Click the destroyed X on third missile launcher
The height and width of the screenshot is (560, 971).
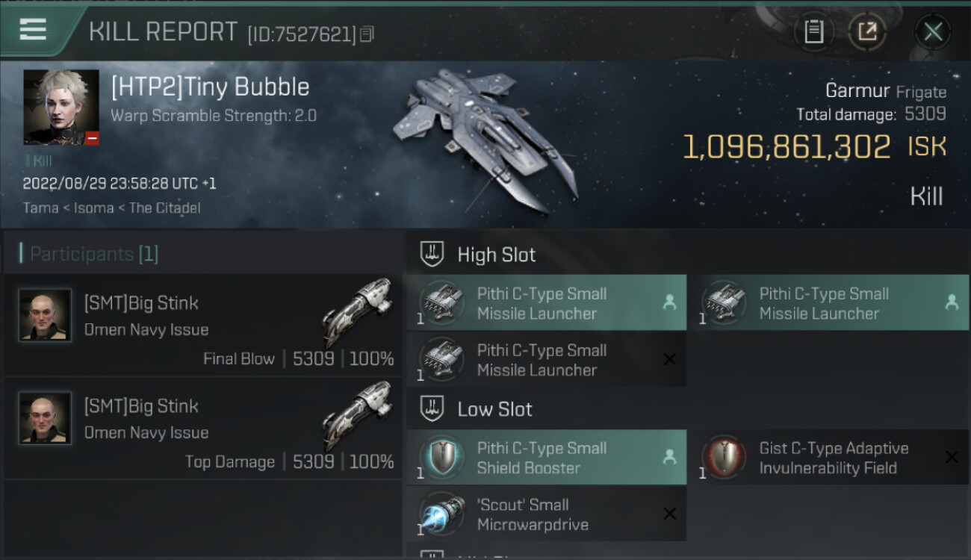pos(669,359)
